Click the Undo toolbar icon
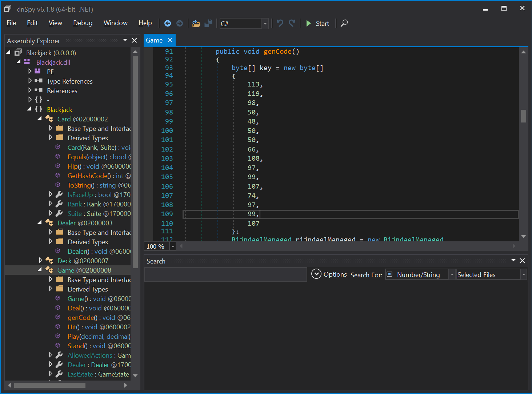The image size is (532, 394). (x=280, y=23)
